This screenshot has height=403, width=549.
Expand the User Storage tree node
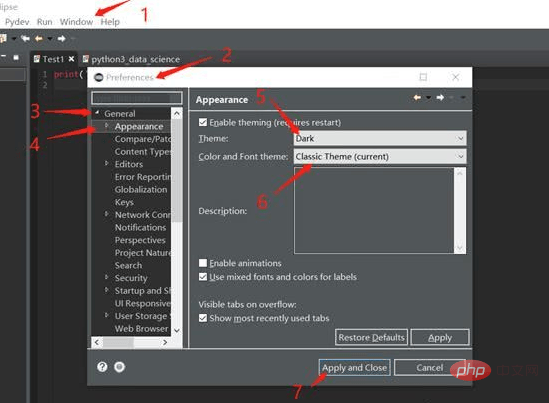[107, 315]
